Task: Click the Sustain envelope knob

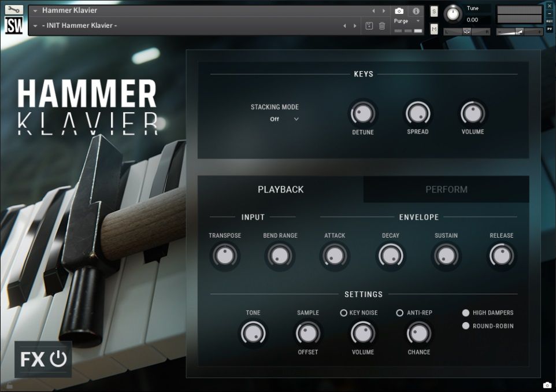Action: pyautogui.click(x=446, y=256)
